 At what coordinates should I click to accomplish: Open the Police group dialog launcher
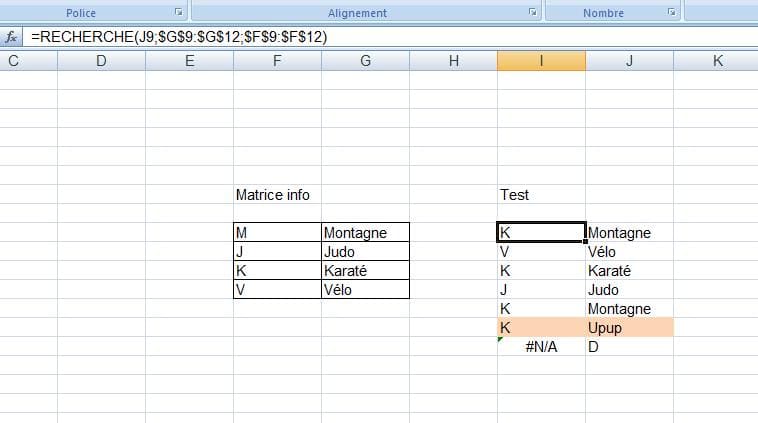179,13
